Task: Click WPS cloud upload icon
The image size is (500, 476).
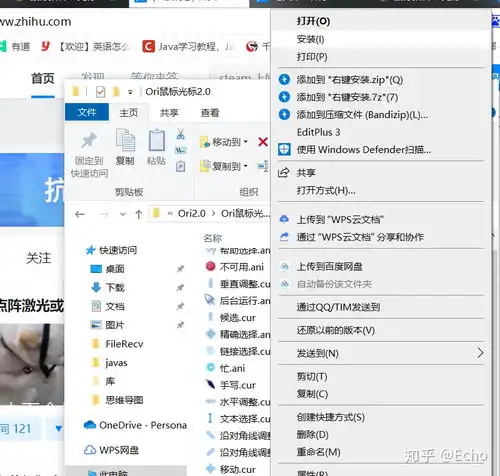Action: [x=284, y=219]
